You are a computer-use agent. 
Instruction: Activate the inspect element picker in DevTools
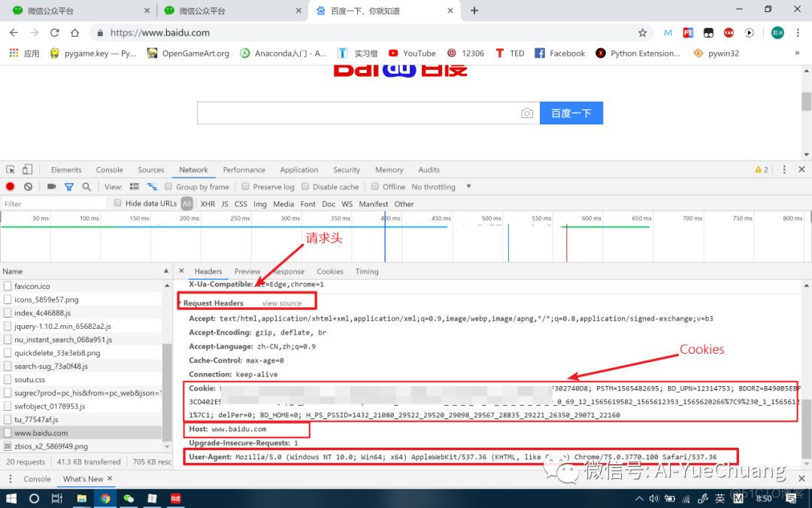pos(11,169)
